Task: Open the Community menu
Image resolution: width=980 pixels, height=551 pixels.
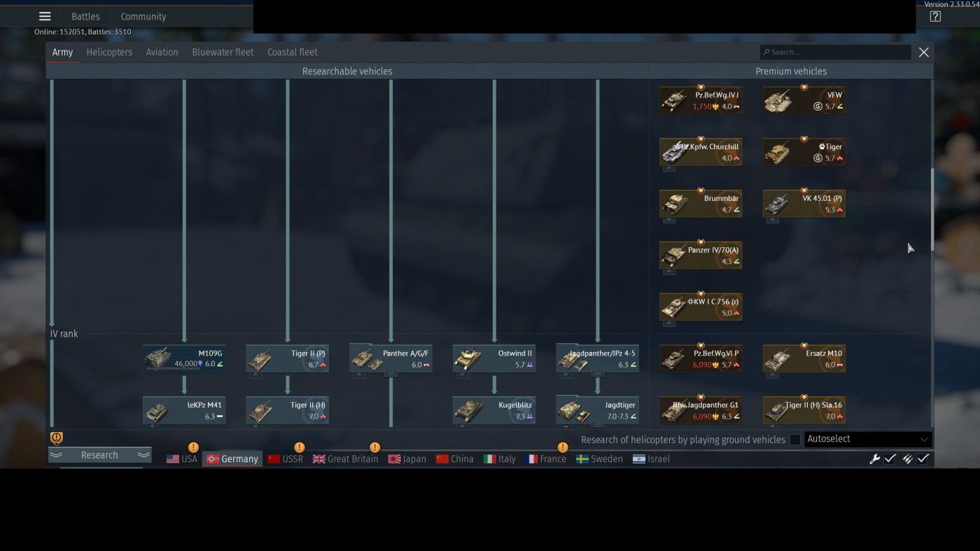Action: pyautogui.click(x=143, y=17)
